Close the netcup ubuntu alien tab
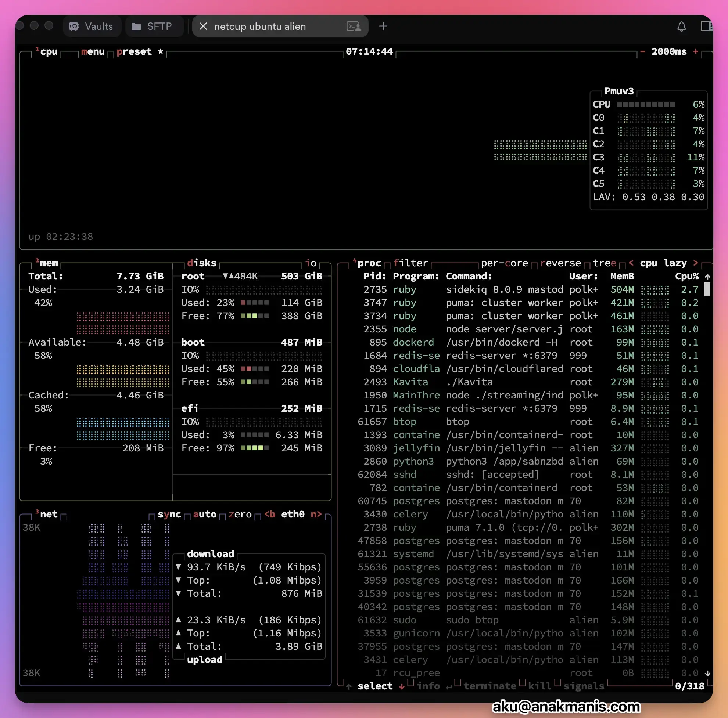This screenshot has width=728, height=718. tap(203, 26)
